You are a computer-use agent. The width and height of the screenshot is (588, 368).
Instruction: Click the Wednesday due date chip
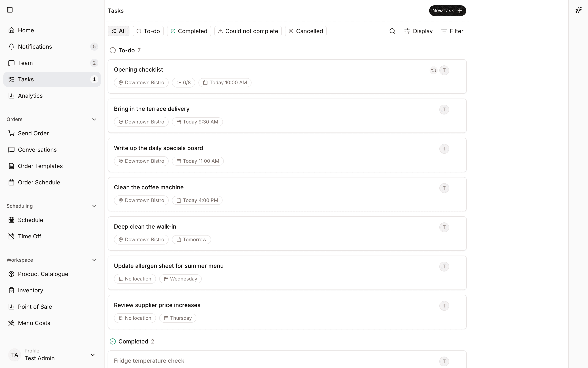tap(180, 279)
